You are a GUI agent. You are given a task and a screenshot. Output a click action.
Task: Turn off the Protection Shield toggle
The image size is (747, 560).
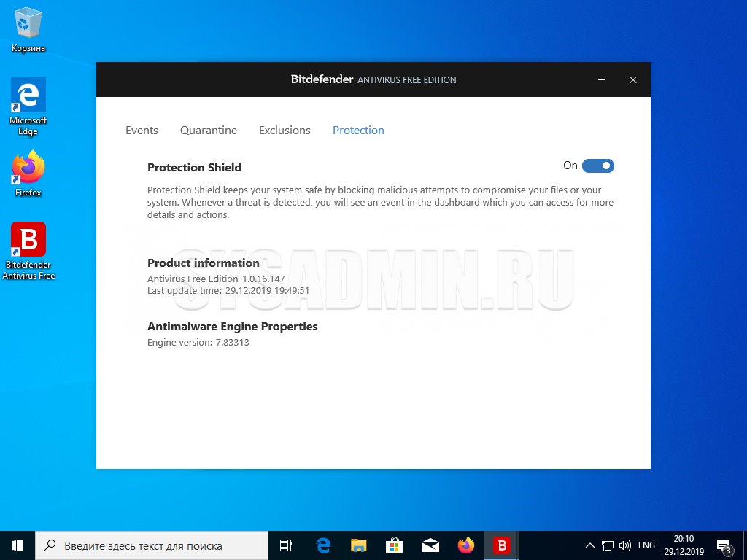(598, 166)
